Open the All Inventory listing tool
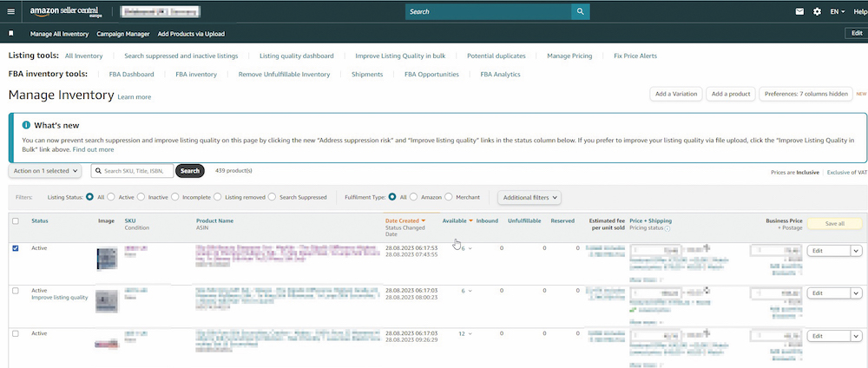868x368 pixels. pos(83,56)
